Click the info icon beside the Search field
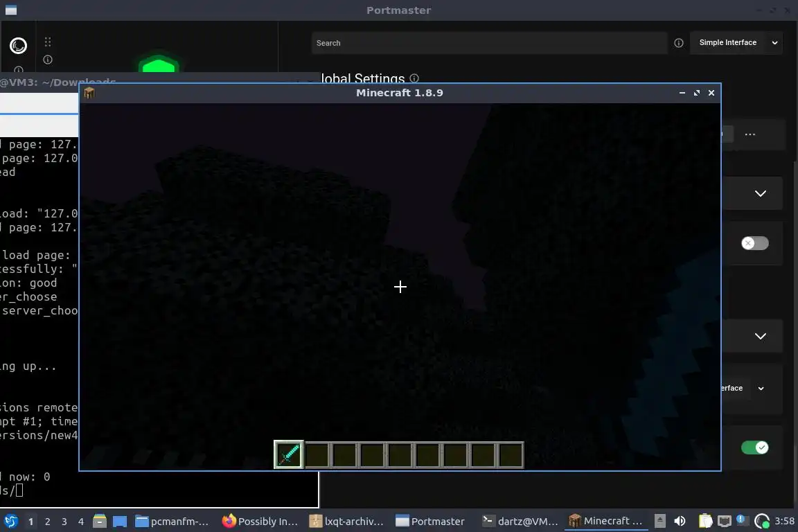This screenshot has height=532, width=798. click(678, 43)
